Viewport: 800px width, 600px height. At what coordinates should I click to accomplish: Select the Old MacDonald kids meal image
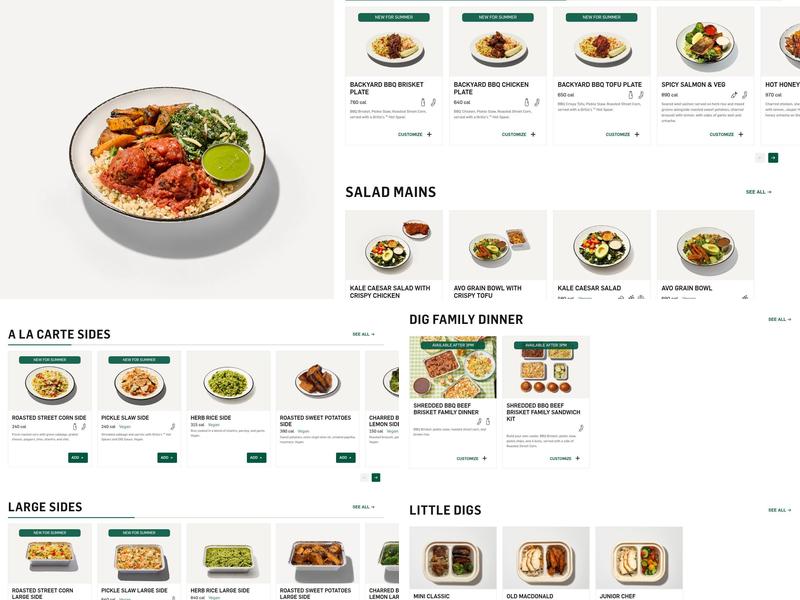(x=546, y=558)
